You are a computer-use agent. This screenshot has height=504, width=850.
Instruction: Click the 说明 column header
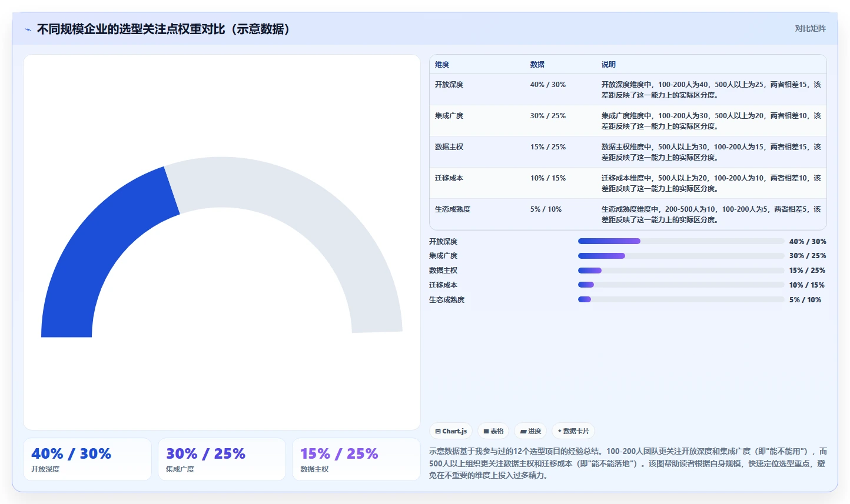tap(609, 65)
